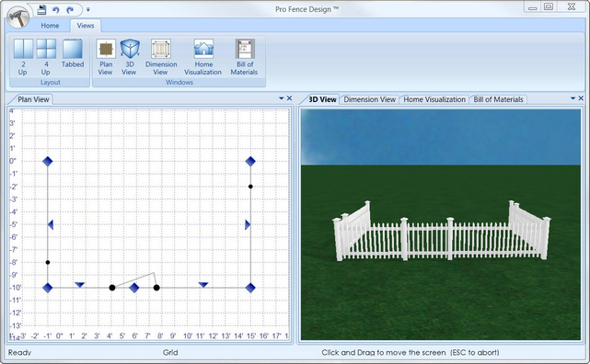This screenshot has height=364, width=590.
Task: Close the Plan View pane
Action: (289, 98)
